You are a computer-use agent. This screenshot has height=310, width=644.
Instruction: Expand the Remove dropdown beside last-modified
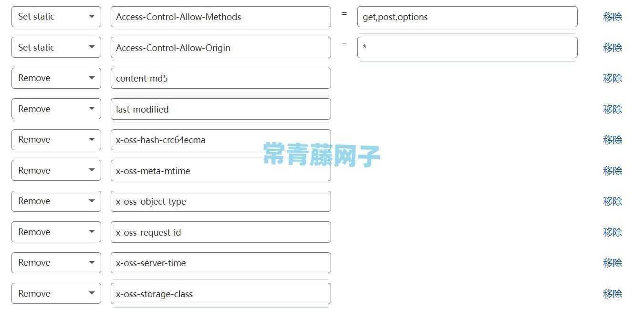56,109
